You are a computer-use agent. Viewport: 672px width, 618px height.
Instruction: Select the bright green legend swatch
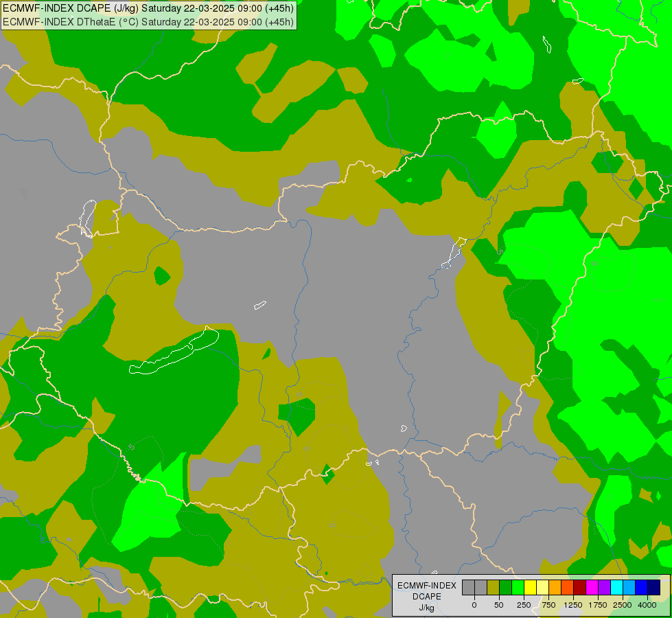click(x=518, y=588)
